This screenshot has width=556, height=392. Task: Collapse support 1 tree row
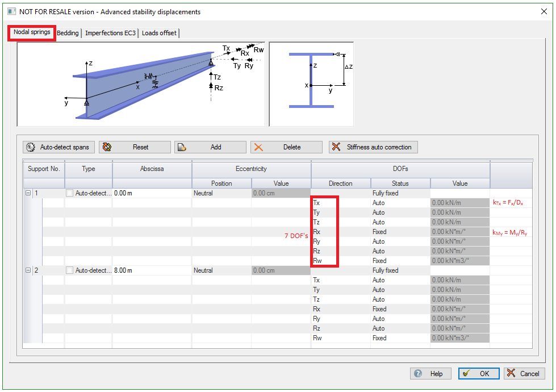(x=28, y=193)
